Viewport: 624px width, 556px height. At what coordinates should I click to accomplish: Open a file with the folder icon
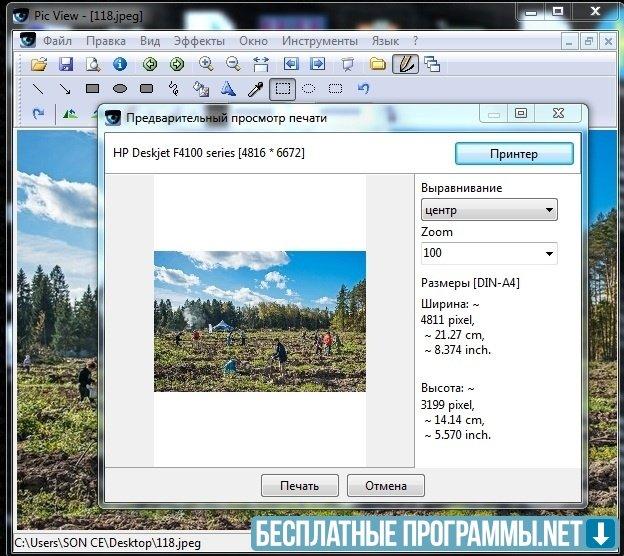39,64
